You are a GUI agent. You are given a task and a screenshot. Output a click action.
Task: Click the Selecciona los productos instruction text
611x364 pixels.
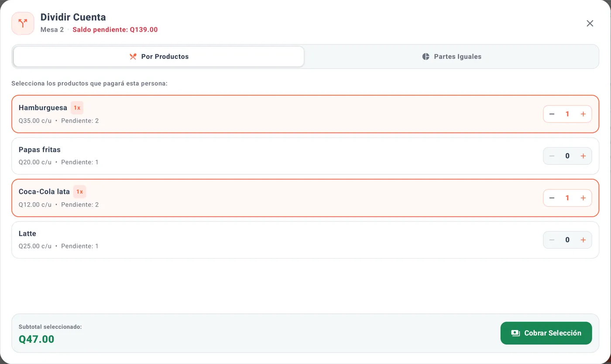[x=89, y=83]
